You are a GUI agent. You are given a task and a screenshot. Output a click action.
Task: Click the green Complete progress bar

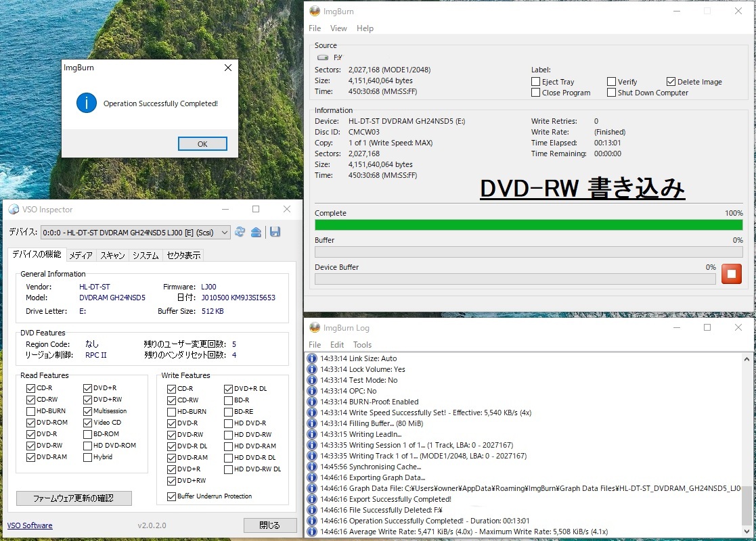(529, 224)
